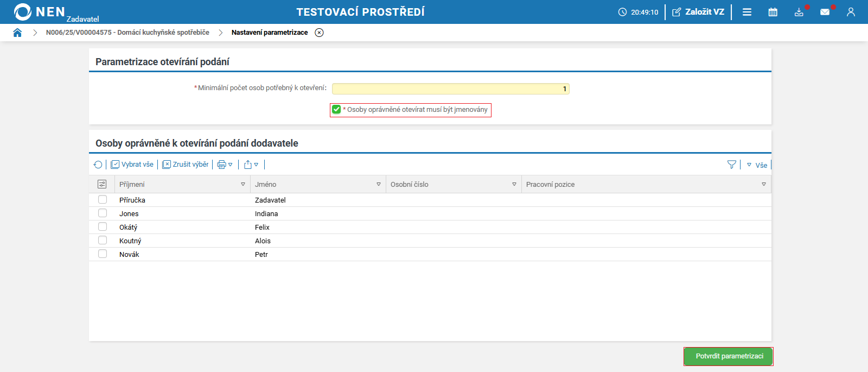
Task: Open the calendar icon in header
Action: pos(773,12)
